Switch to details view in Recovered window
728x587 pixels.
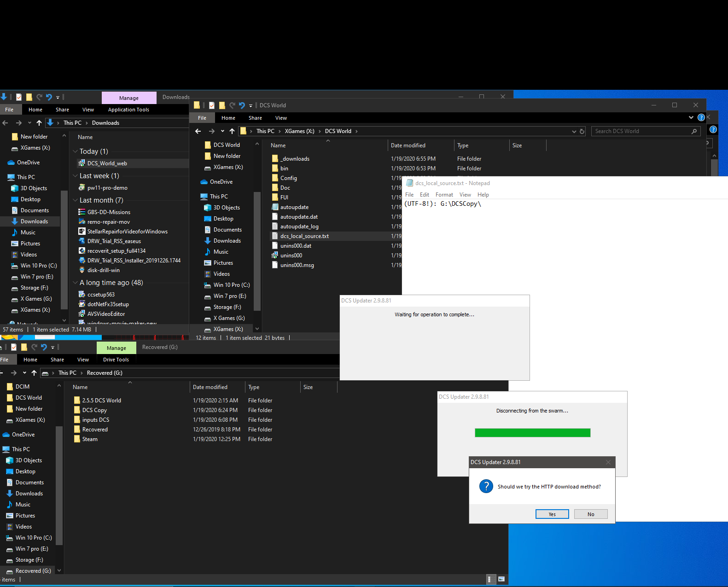[491, 579]
